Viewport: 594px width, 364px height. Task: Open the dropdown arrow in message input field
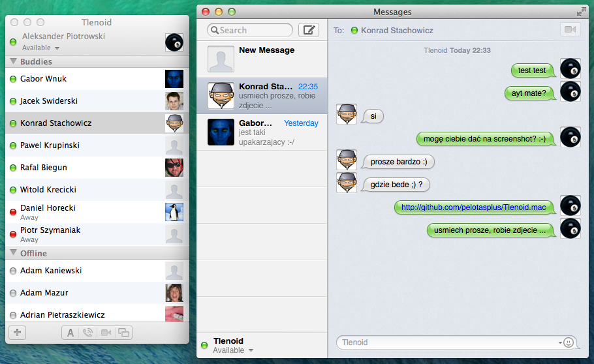[560, 342]
